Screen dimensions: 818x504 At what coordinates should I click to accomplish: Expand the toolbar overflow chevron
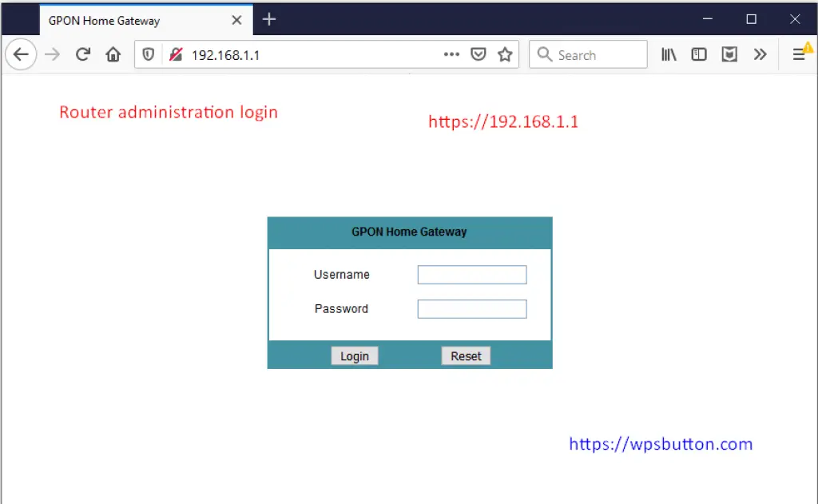click(760, 55)
